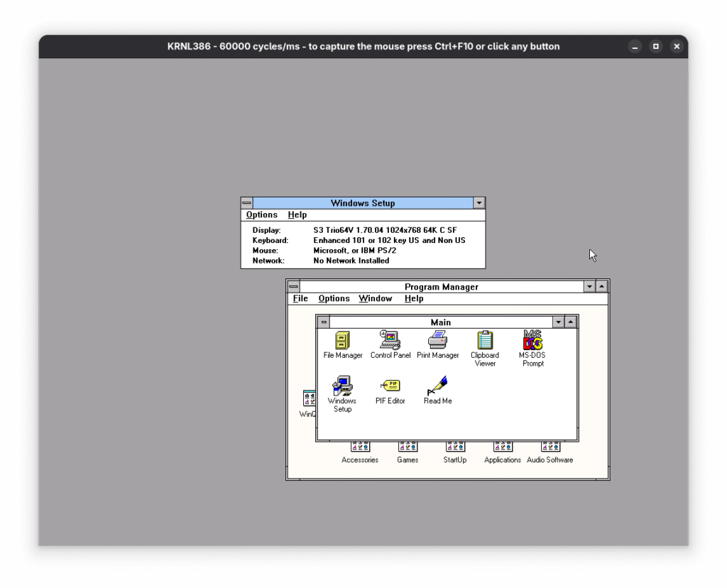Image resolution: width=727 pixels, height=588 pixels.
Task: Select partially hidden WinG group icon
Action: click(x=308, y=403)
